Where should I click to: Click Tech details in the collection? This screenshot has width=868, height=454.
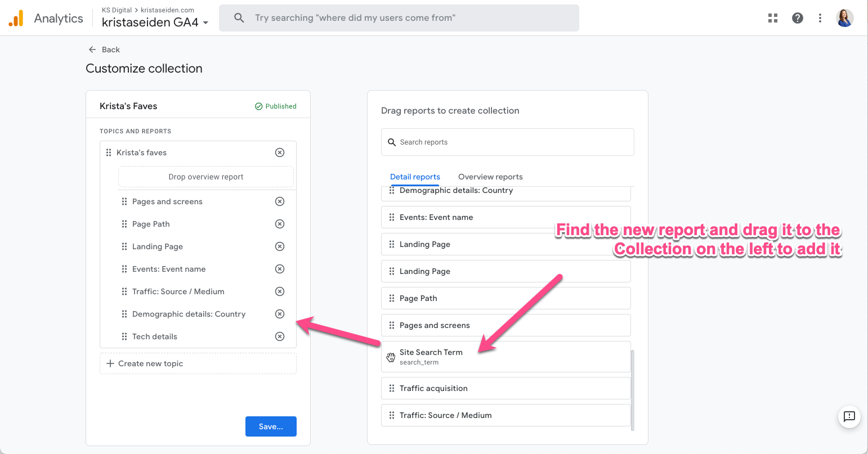[x=155, y=336]
